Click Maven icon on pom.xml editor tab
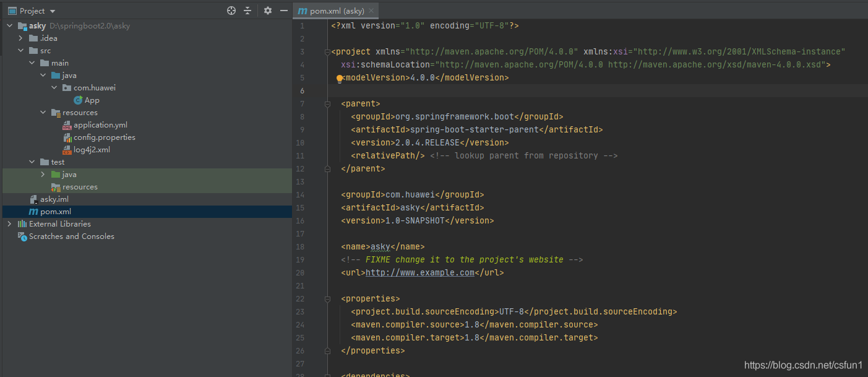Screen dimensions: 868x377 pyautogui.click(x=302, y=11)
